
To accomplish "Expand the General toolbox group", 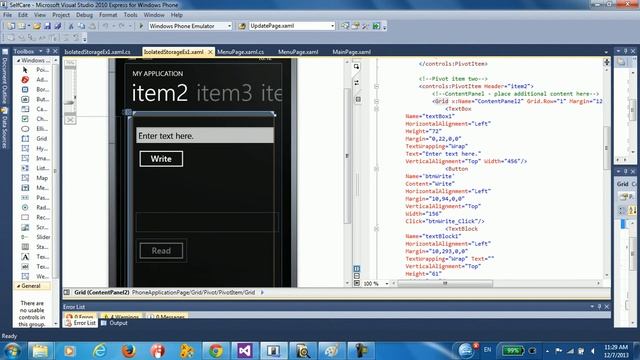I will (18, 286).
